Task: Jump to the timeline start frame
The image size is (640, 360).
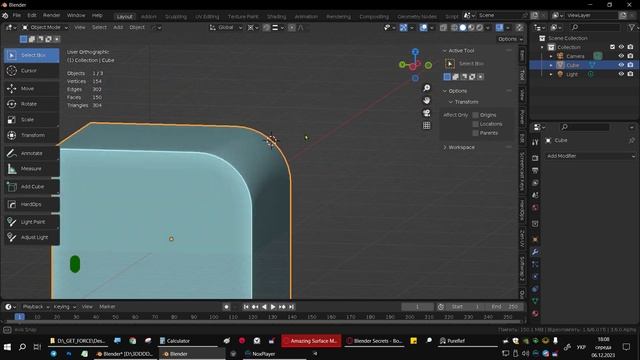Action: point(246,307)
